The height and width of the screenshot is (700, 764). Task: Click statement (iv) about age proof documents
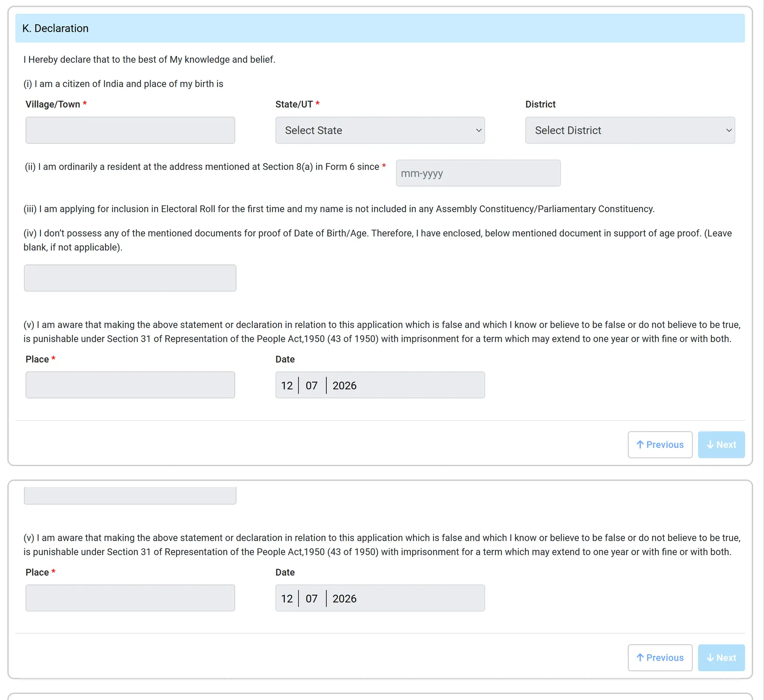(x=378, y=240)
